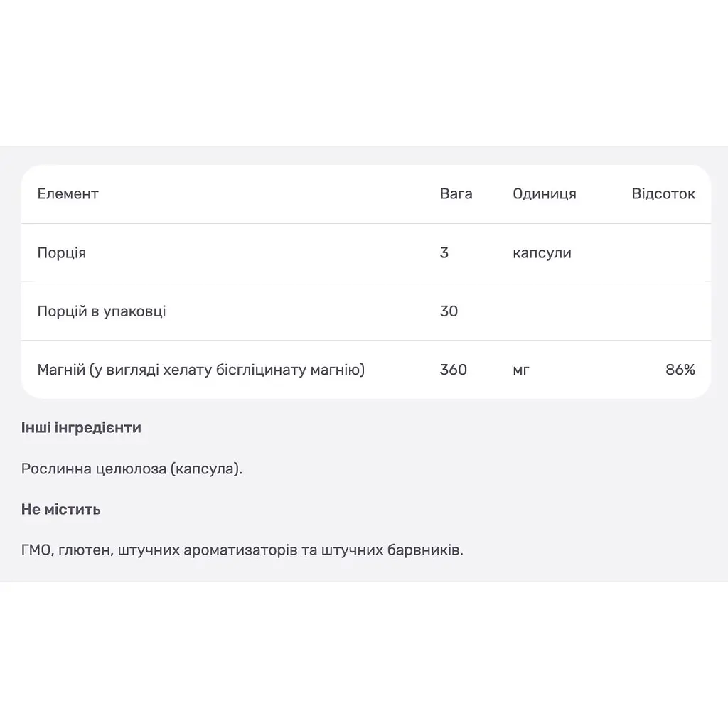
Task: Click the капсули unit cell
Action: pos(542,253)
